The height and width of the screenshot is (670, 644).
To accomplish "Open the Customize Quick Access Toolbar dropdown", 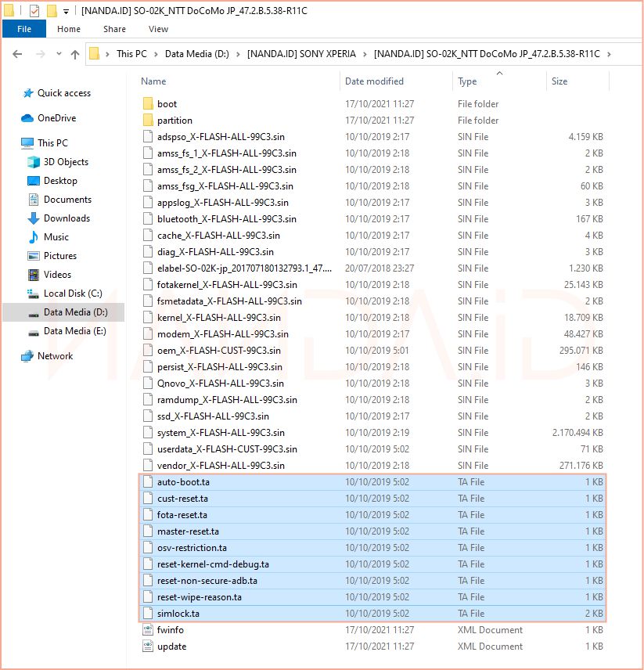I will (x=65, y=11).
